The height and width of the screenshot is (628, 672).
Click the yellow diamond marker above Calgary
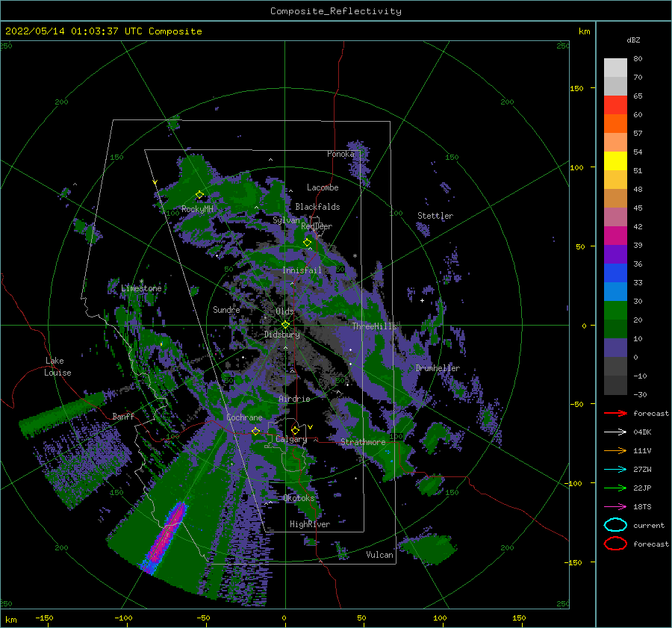[x=295, y=430]
